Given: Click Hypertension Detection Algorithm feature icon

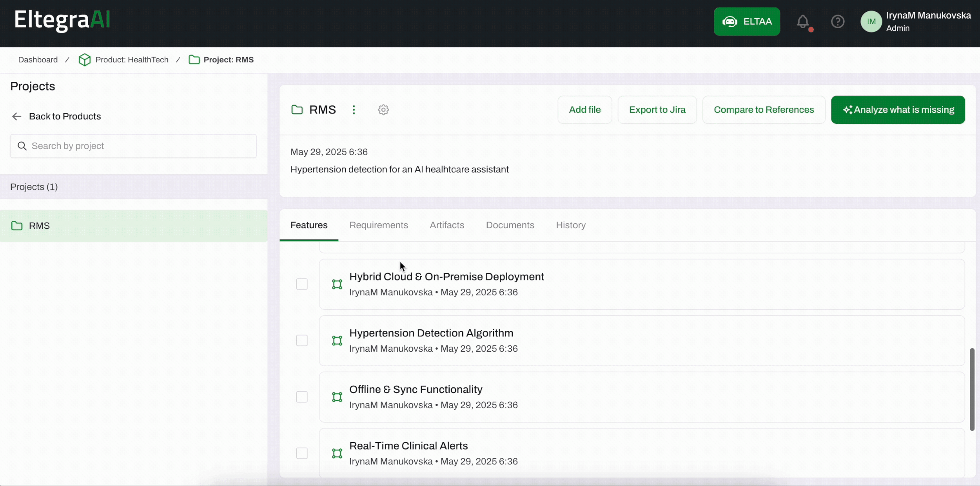Looking at the screenshot, I should pos(337,341).
